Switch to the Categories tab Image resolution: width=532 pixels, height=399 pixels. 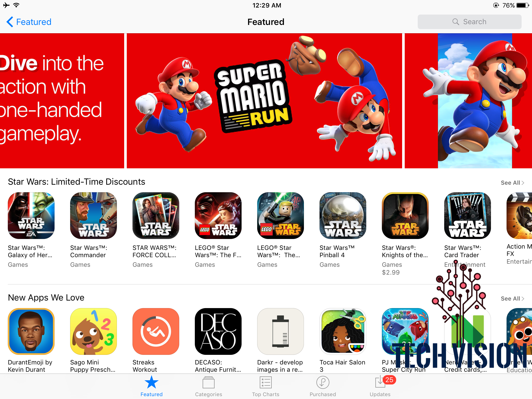(209, 387)
